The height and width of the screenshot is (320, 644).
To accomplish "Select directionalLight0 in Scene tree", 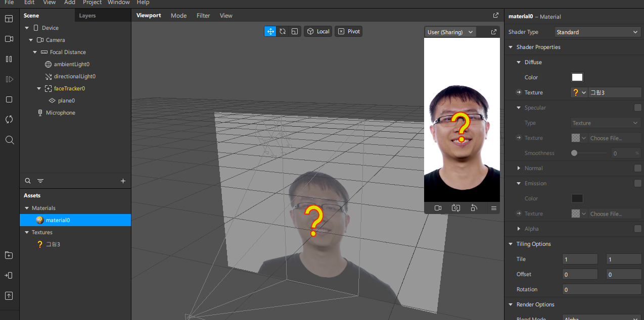I will [75, 76].
